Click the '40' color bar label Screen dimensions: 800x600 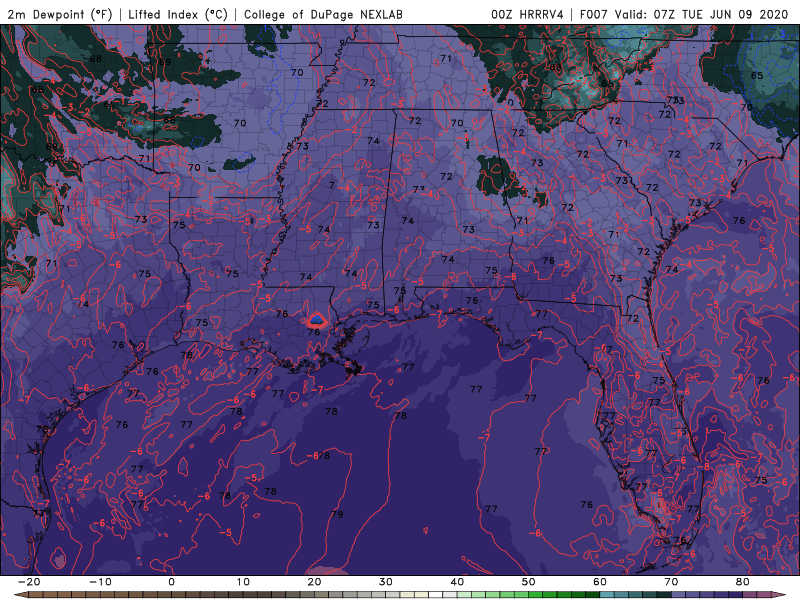457,582
